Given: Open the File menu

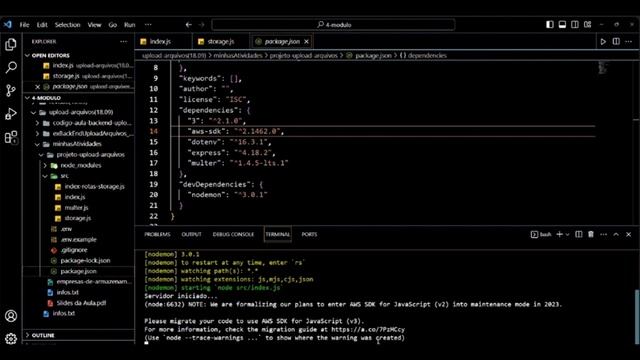Looking at the screenshot, I should [24, 25].
